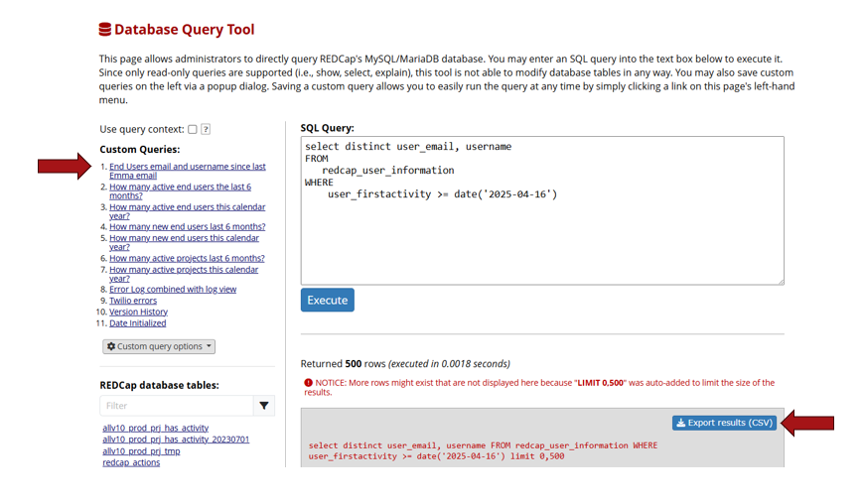Open the redcap_actions table link
Viewport: 863px width, 504px height.
point(131,462)
